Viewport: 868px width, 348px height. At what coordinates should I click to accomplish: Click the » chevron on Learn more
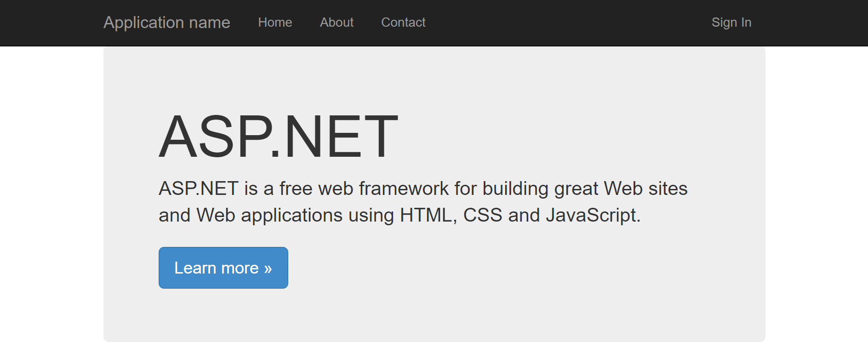268,268
